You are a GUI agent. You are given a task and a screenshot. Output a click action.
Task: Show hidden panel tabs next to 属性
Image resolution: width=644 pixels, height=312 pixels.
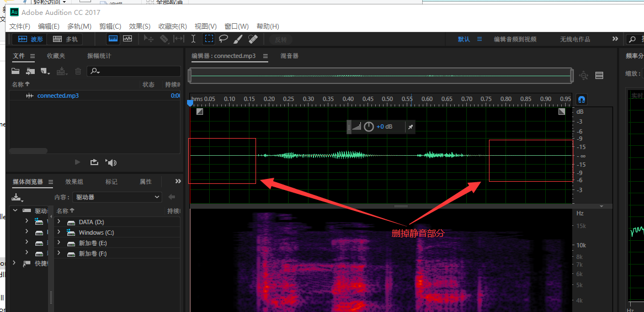click(x=178, y=181)
